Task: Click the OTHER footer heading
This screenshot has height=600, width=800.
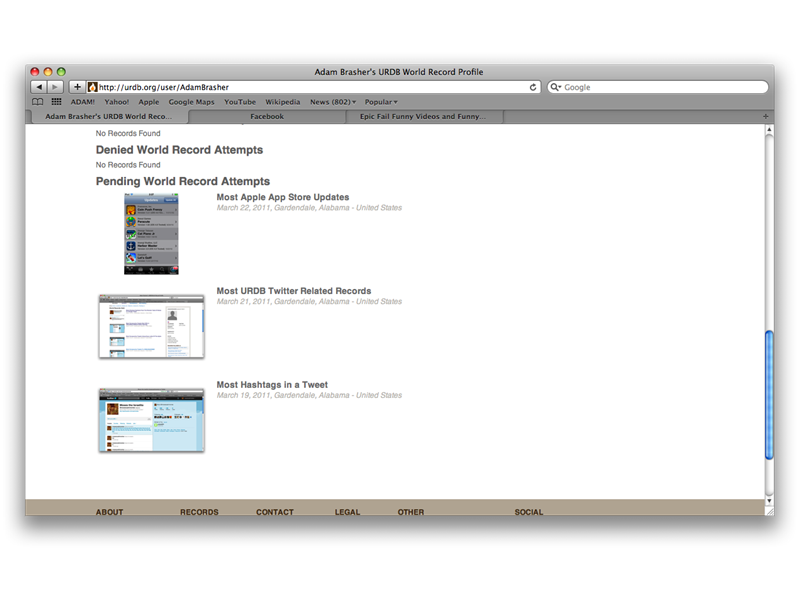Action: click(x=411, y=512)
